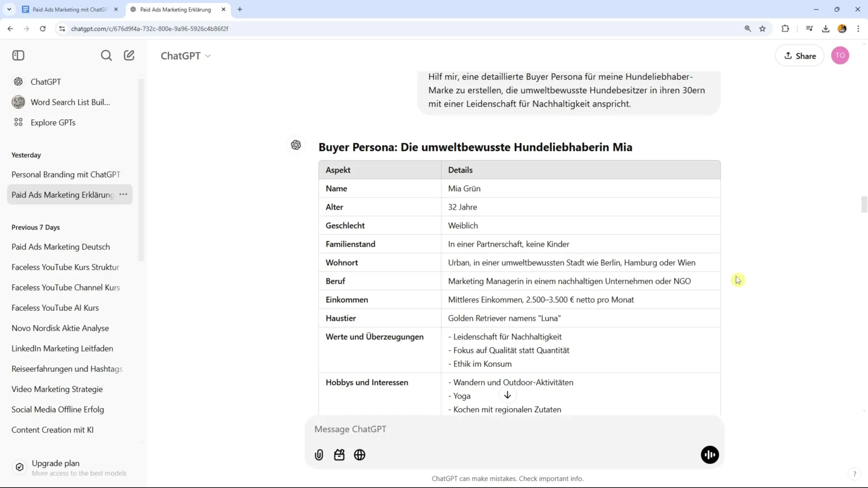The height and width of the screenshot is (488, 868).
Task: Start voice mode with the waveform button
Action: [x=710, y=455]
